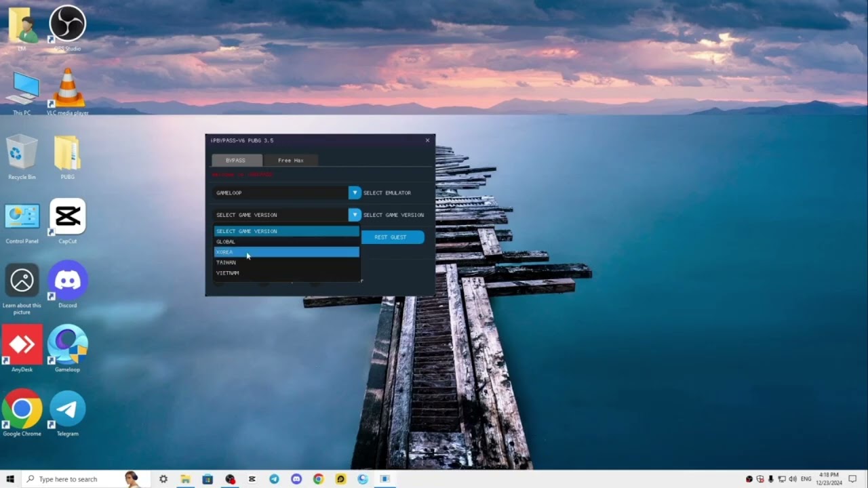Open Telegram from the taskbar
This screenshot has width=868, height=488.
(274, 479)
